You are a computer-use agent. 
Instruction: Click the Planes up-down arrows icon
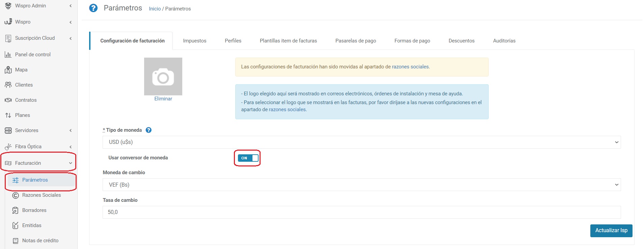click(x=8, y=115)
